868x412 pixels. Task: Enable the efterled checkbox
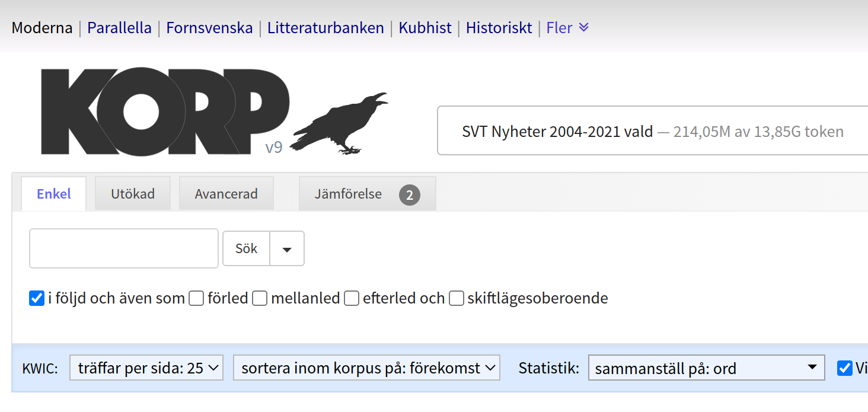pos(352,299)
